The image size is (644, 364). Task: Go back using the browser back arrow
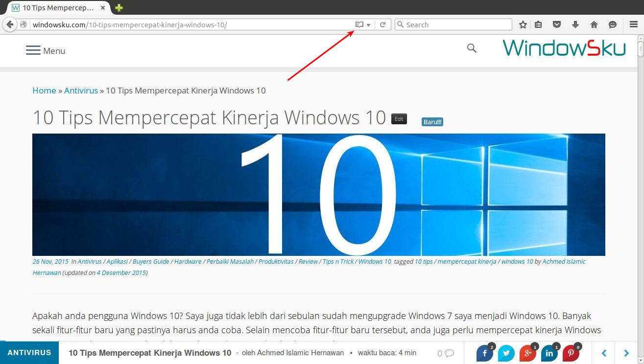(10, 24)
